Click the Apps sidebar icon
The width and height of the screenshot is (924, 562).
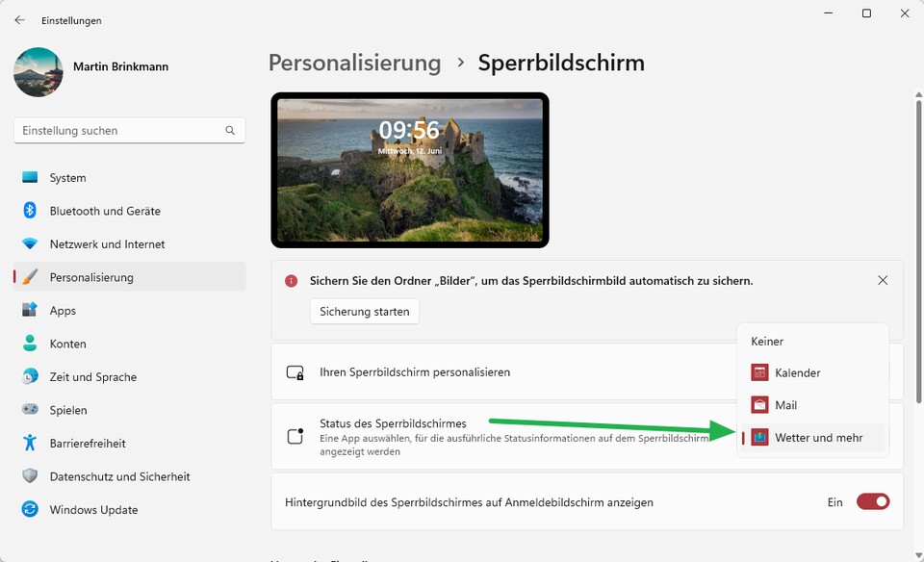click(32, 310)
